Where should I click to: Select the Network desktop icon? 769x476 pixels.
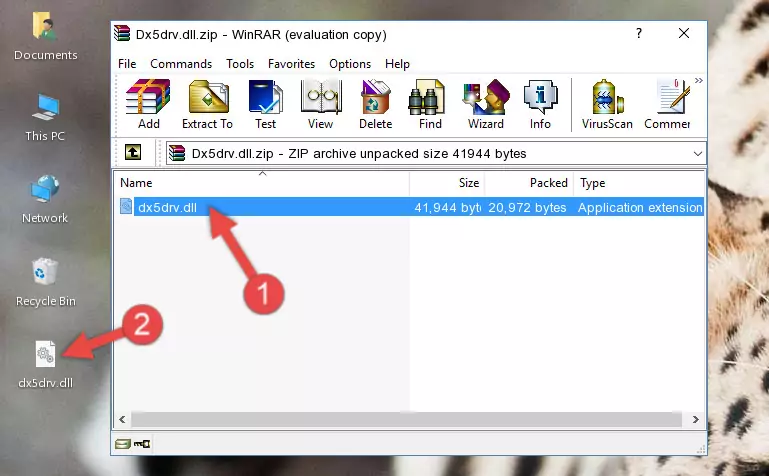[x=45, y=199]
